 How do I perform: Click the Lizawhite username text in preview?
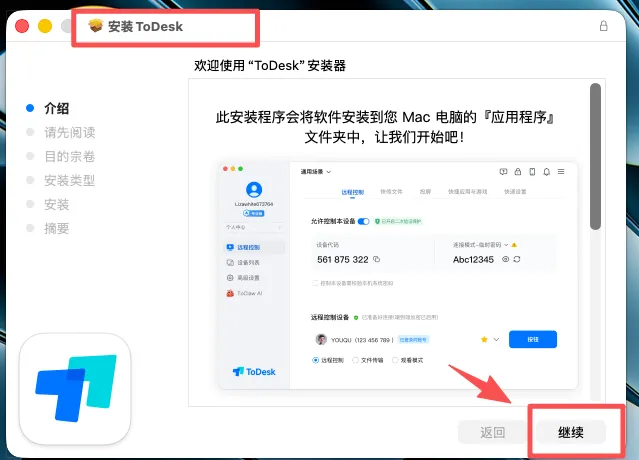(254, 204)
